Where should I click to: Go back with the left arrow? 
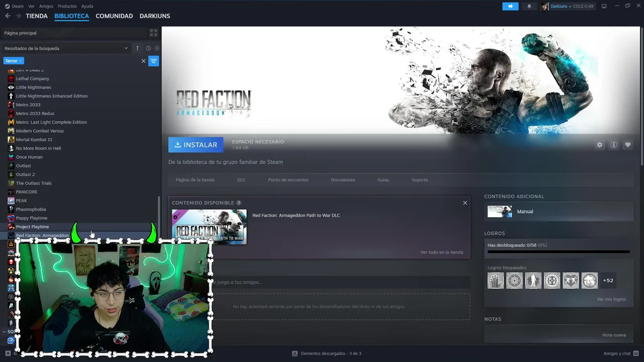tap(8, 16)
